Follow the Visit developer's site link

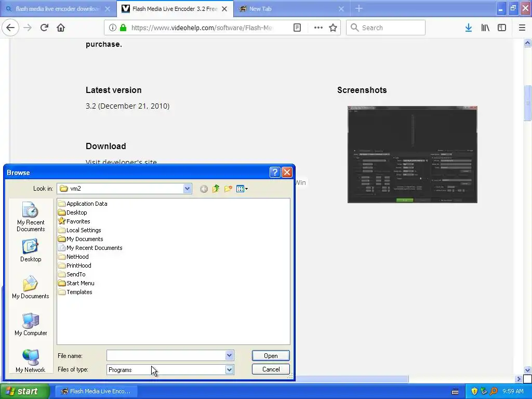pos(121,162)
